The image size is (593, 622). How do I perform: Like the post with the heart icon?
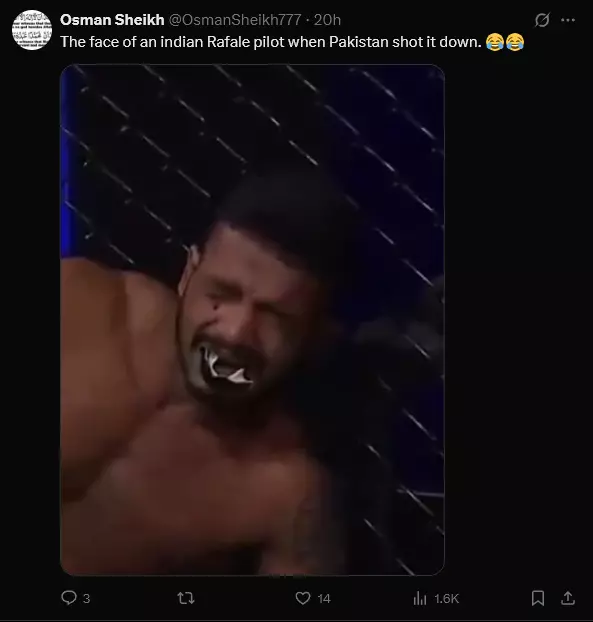tap(303, 598)
